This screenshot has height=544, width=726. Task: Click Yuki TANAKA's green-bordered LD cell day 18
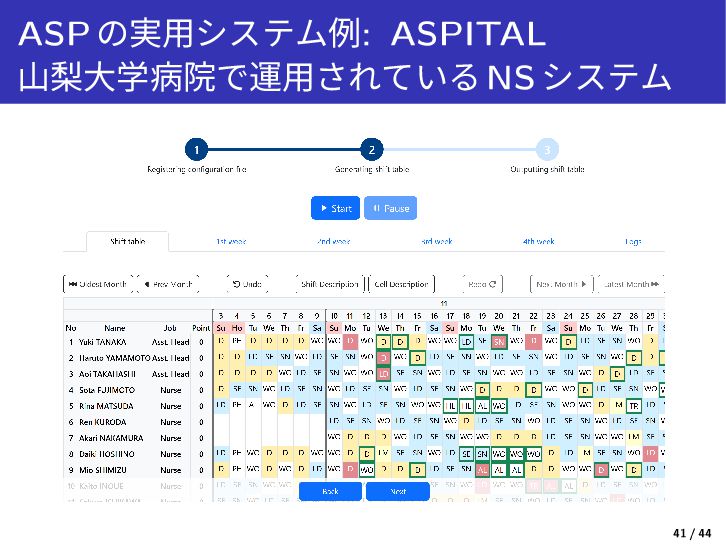(x=466, y=342)
